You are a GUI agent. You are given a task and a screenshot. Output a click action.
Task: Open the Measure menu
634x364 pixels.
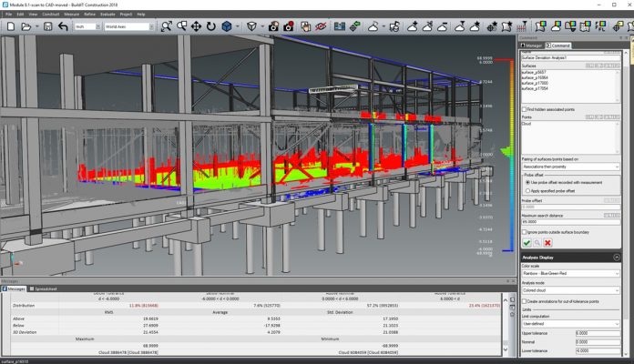tap(71, 15)
